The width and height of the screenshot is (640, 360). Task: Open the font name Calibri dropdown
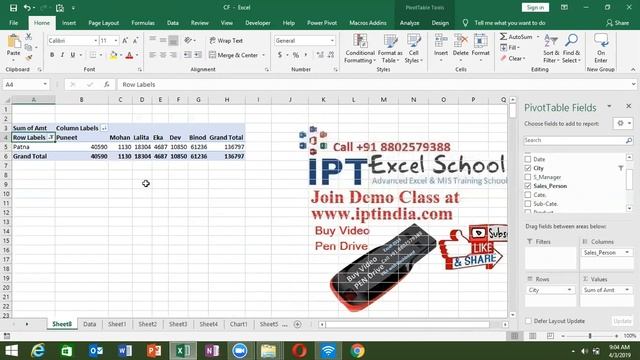tap(96, 40)
